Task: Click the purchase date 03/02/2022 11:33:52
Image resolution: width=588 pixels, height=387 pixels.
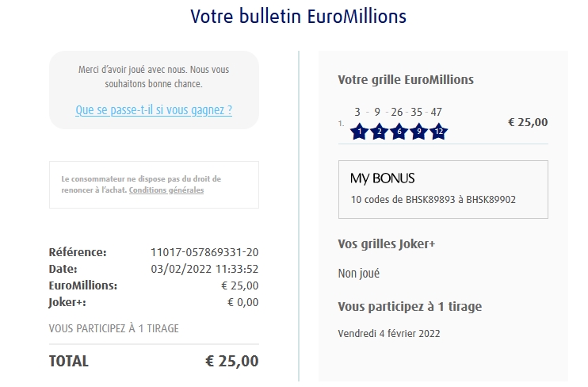Action: pyautogui.click(x=204, y=269)
